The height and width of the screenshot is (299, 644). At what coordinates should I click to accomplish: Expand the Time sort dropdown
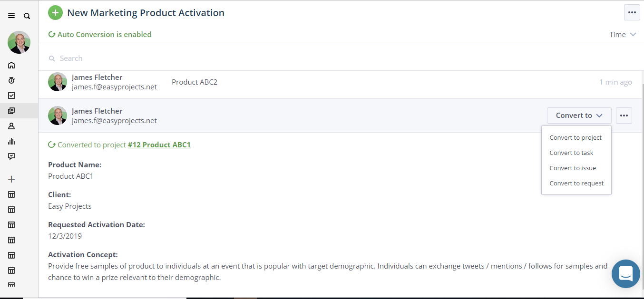tap(623, 34)
